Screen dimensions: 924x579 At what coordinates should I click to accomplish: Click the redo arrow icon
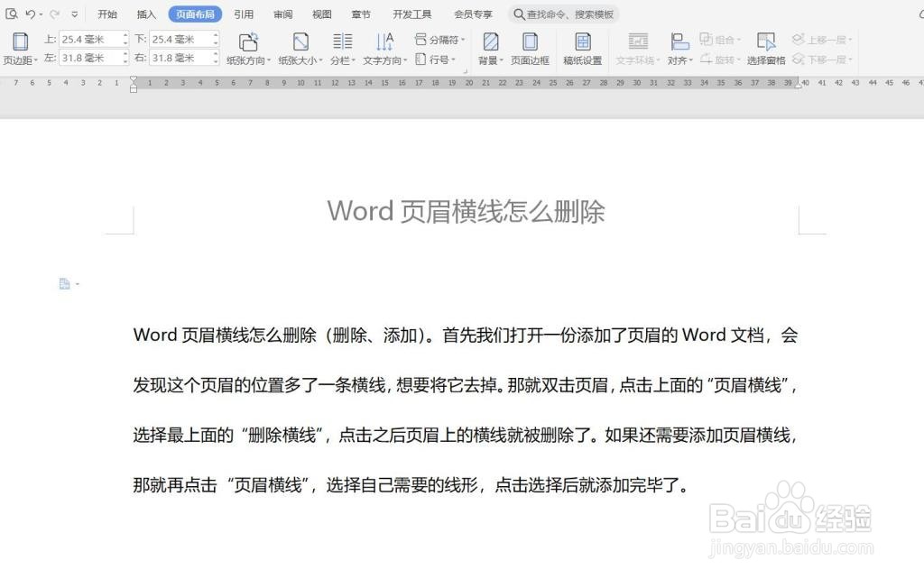[x=54, y=14]
